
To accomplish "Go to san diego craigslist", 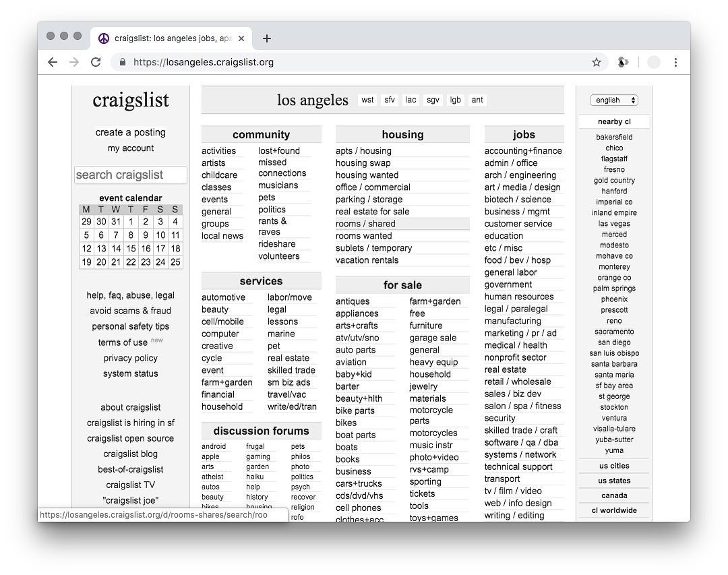I will [x=614, y=342].
